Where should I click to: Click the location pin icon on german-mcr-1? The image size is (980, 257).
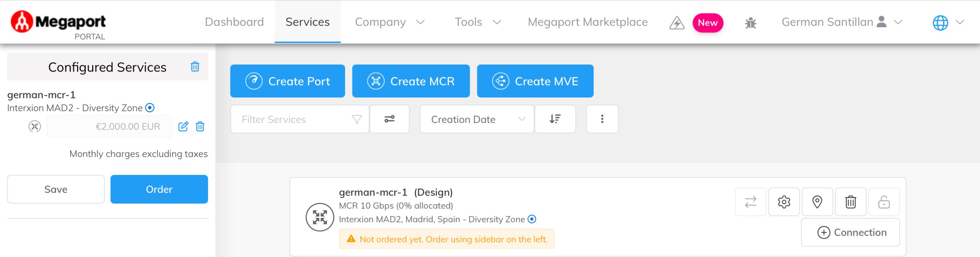pyautogui.click(x=817, y=202)
